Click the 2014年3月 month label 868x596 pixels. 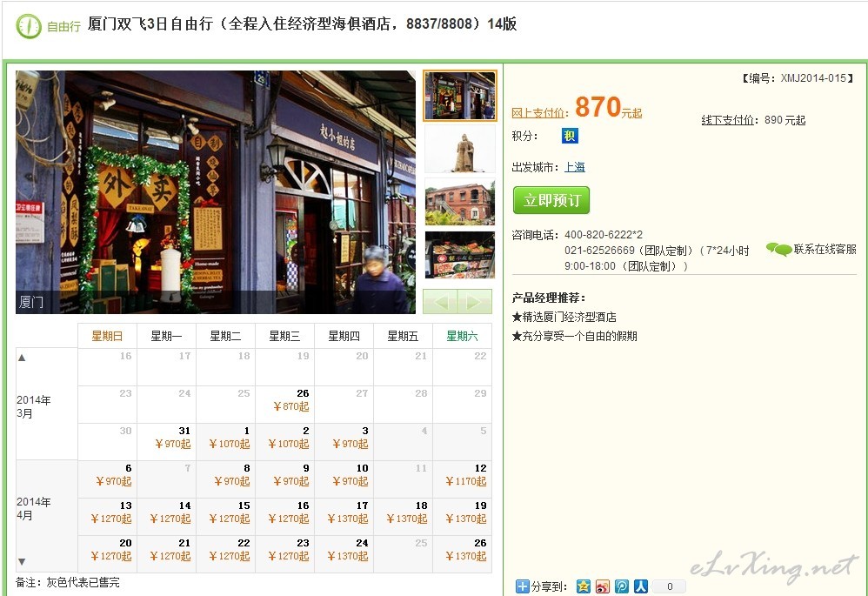pyautogui.click(x=34, y=406)
